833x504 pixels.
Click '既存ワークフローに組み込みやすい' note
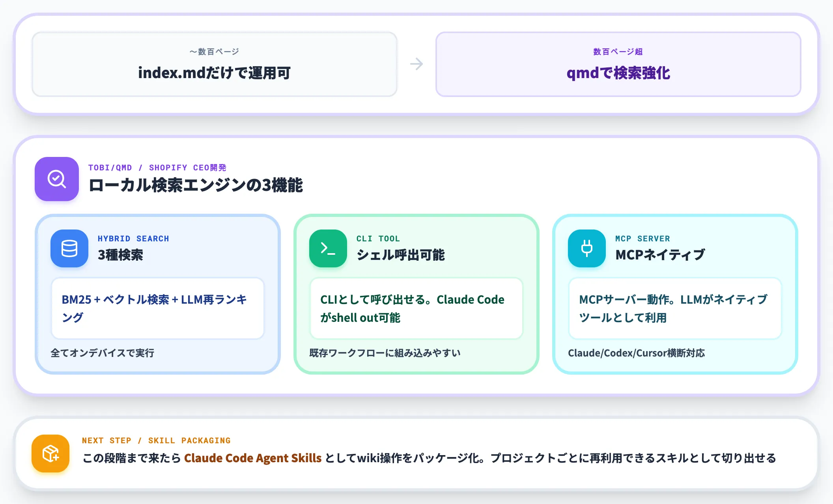385,353
